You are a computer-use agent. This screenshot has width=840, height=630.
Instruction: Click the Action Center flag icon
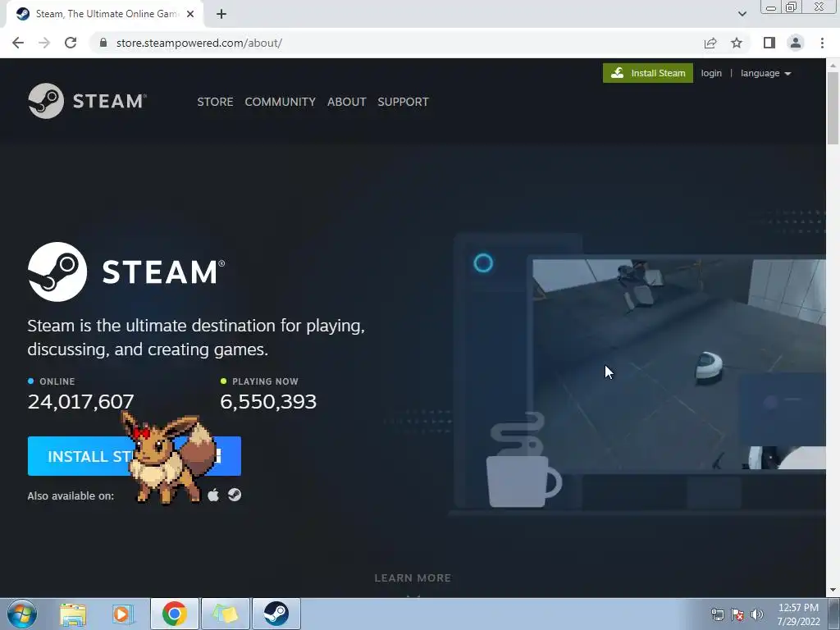(x=737, y=614)
